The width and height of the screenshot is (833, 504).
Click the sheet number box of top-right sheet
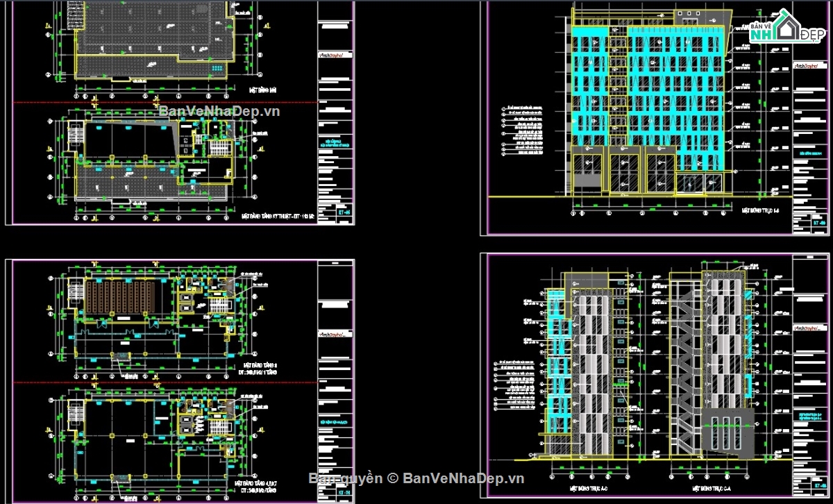[820, 224]
